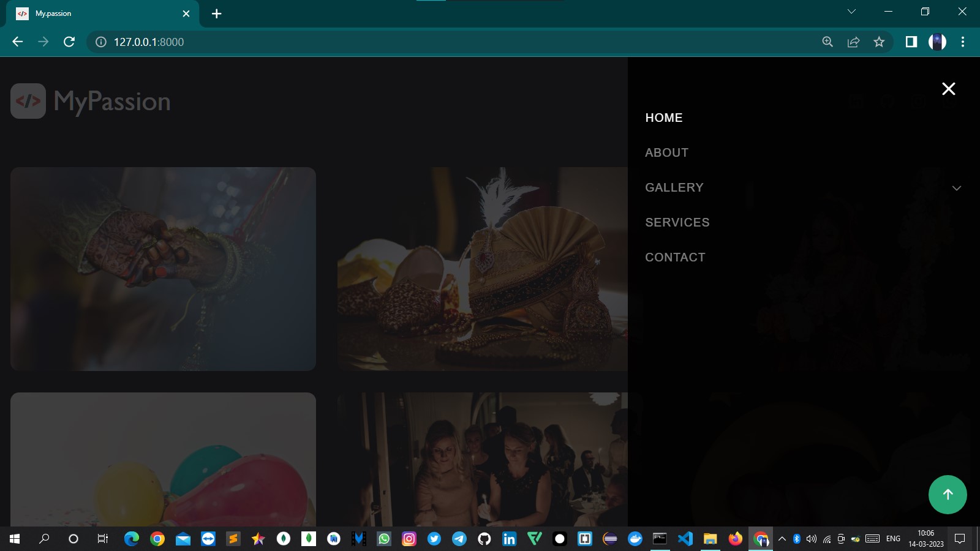Launch the Eclipse IDE from the taskbar

[611, 539]
